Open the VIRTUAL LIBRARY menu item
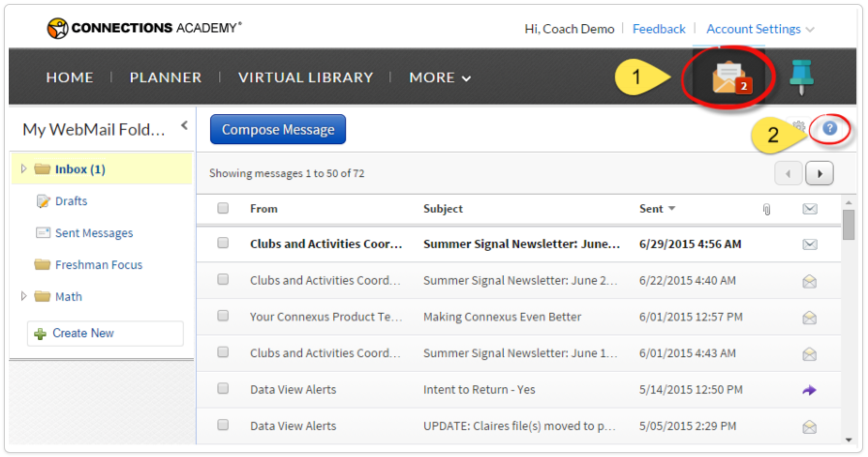 (x=305, y=77)
